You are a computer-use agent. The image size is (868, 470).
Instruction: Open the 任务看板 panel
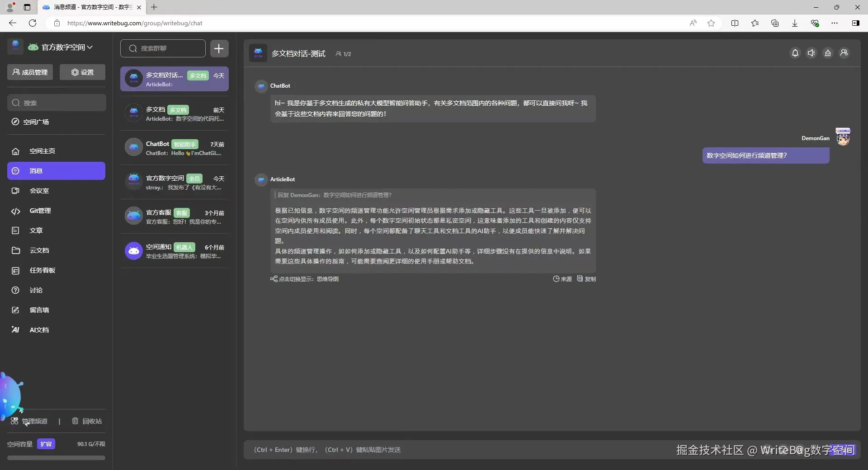tap(42, 270)
